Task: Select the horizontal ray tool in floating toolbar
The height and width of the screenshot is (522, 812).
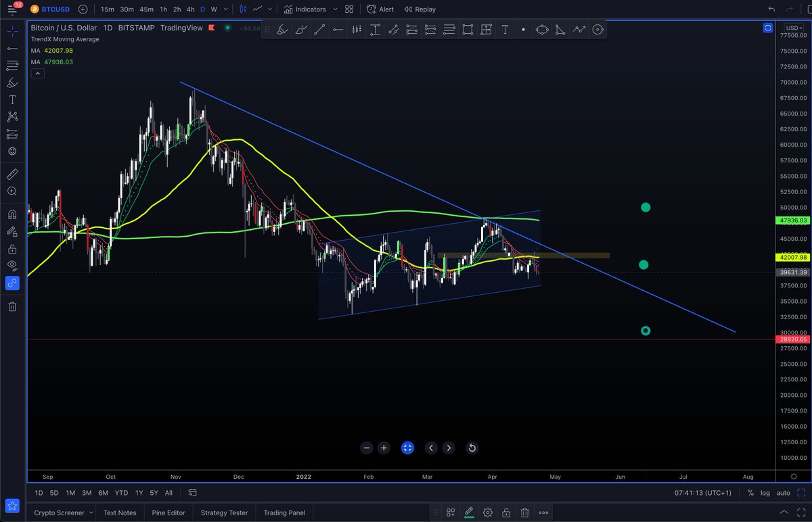Action: pyautogui.click(x=338, y=30)
